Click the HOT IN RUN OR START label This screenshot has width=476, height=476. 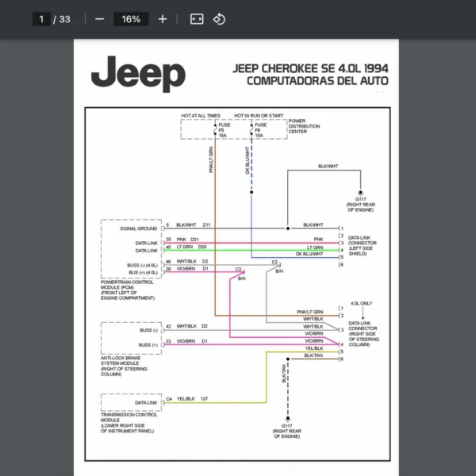pos(254,116)
